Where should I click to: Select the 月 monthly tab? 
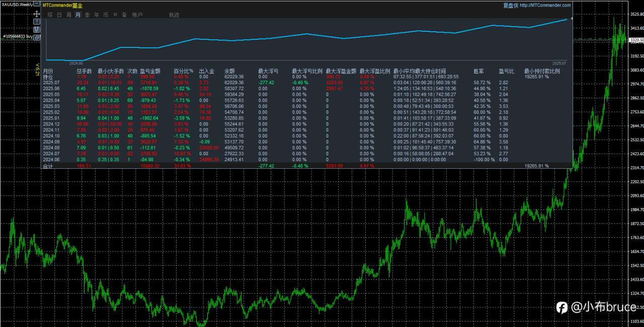78,15
